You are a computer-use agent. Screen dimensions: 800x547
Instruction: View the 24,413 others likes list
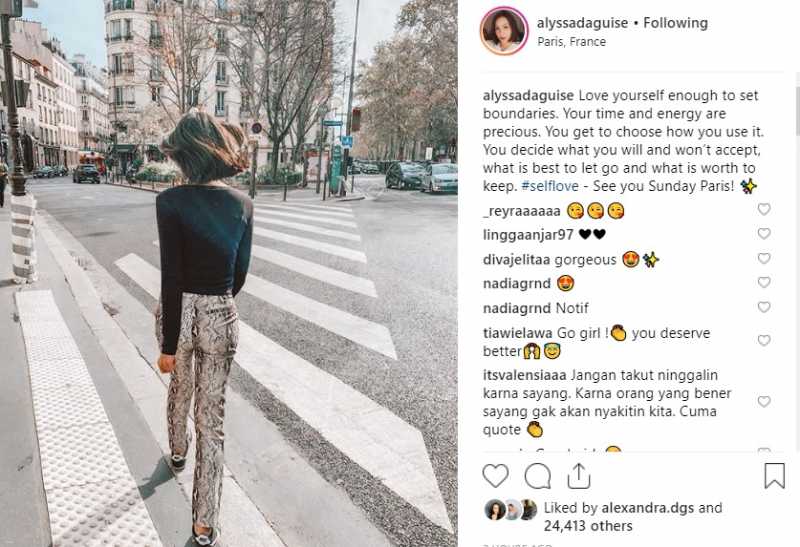(588, 526)
